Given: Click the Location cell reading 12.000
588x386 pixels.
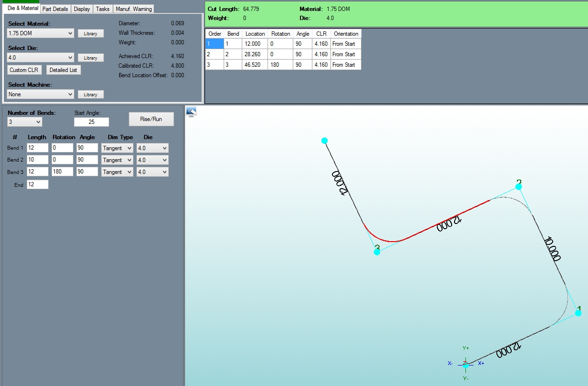Looking at the screenshot, I should pyautogui.click(x=255, y=44).
